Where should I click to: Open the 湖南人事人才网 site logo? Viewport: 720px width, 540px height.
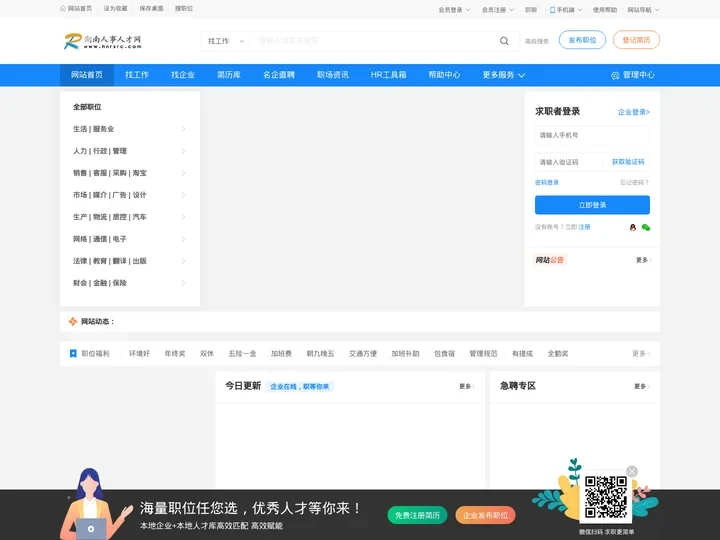(x=103, y=41)
